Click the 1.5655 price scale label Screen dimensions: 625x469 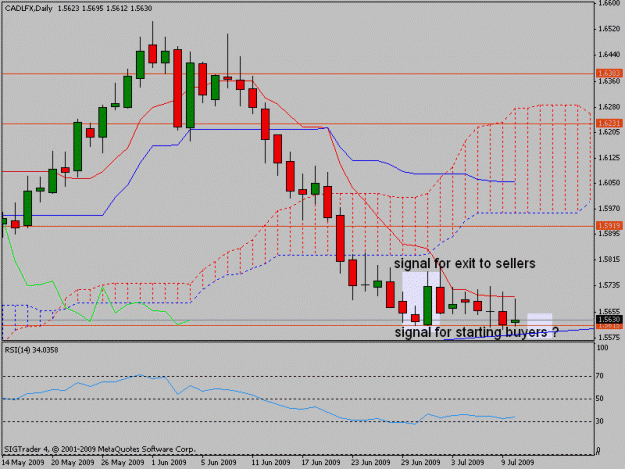pyautogui.click(x=609, y=311)
